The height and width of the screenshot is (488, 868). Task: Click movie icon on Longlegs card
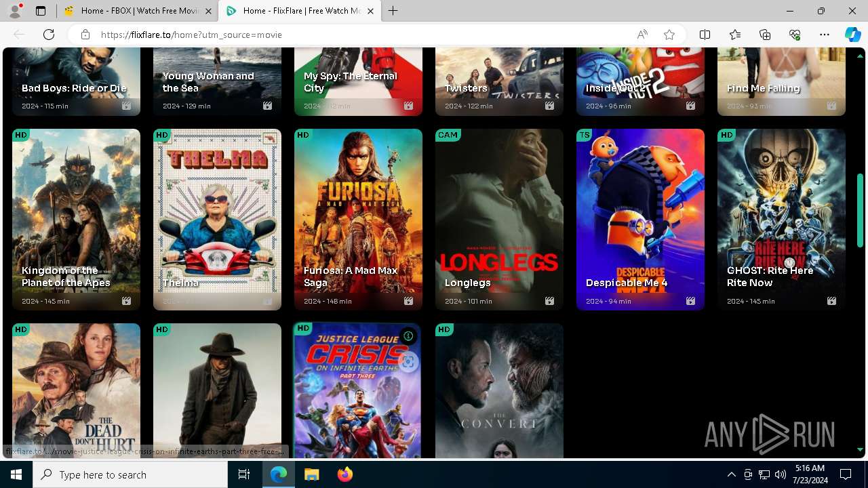549,301
